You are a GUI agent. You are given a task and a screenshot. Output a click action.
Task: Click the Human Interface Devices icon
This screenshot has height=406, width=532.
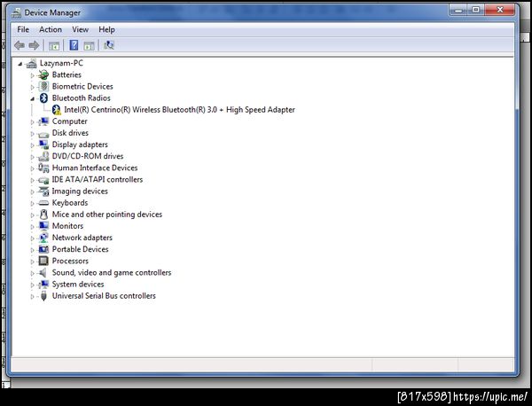[x=43, y=168]
